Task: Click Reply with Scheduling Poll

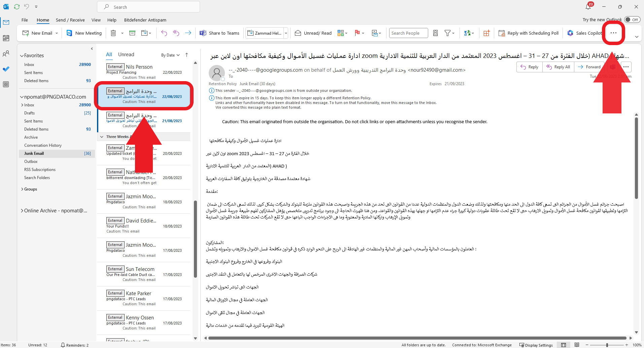Action: (x=529, y=33)
